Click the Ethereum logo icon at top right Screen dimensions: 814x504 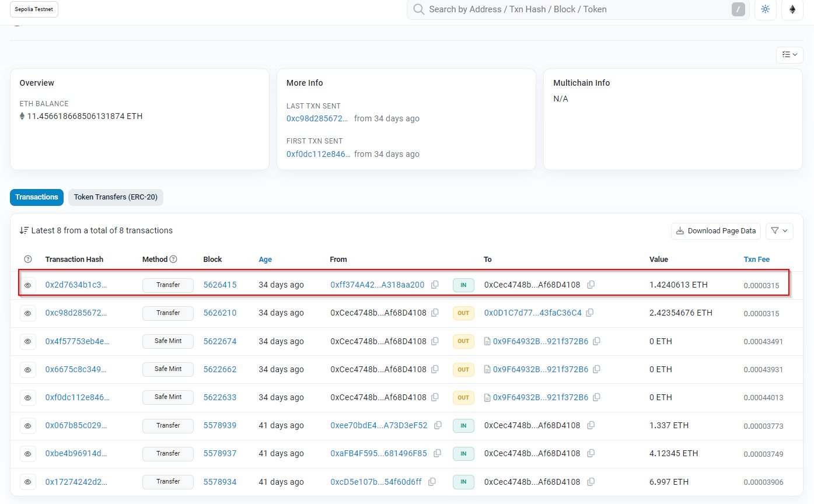792,9
